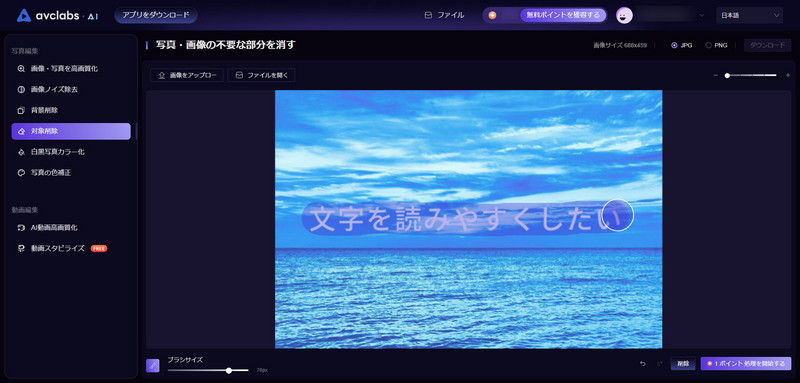Click the red FREE badge
The image size is (800, 383).
click(x=99, y=248)
